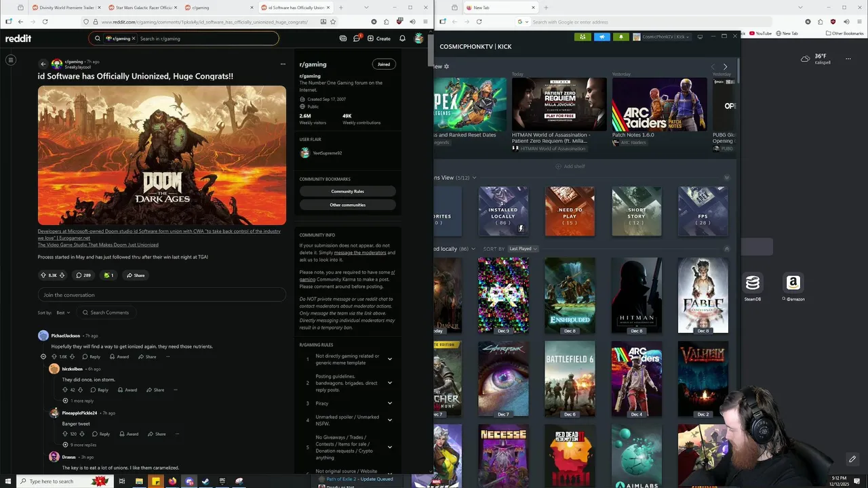Screen dimensions: 868x488
Task: Reply to hirzkolben's comment
Action: pos(99,390)
